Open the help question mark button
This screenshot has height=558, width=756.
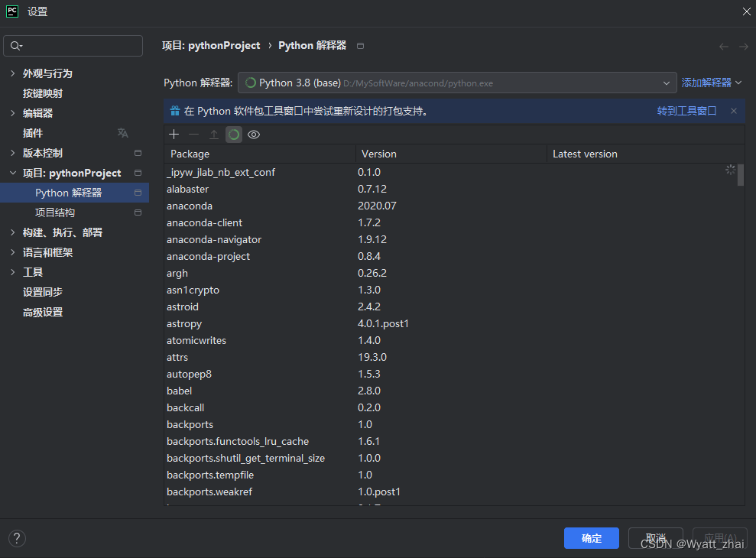click(17, 538)
